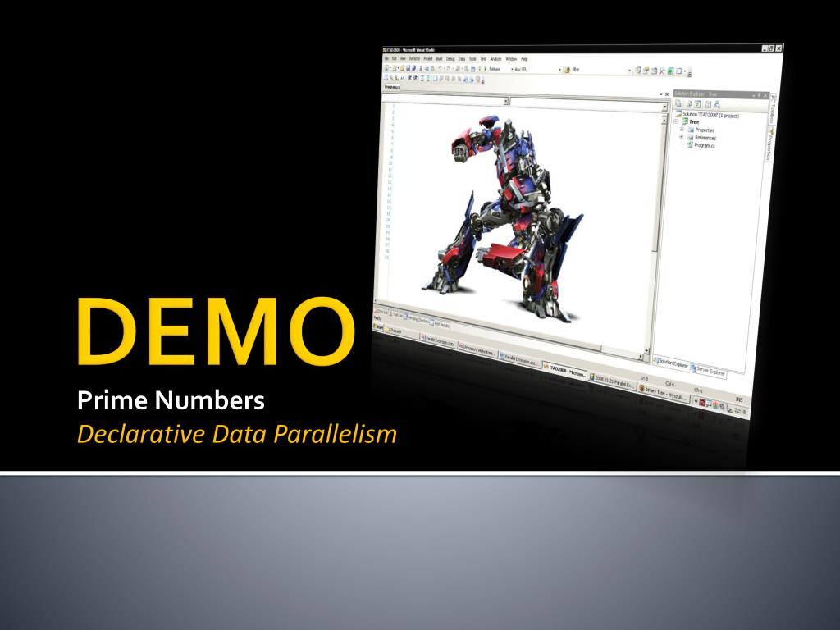The height and width of the screenshot is (630, 840).
Task: Open the Error List tab
Action: point(381,312)
